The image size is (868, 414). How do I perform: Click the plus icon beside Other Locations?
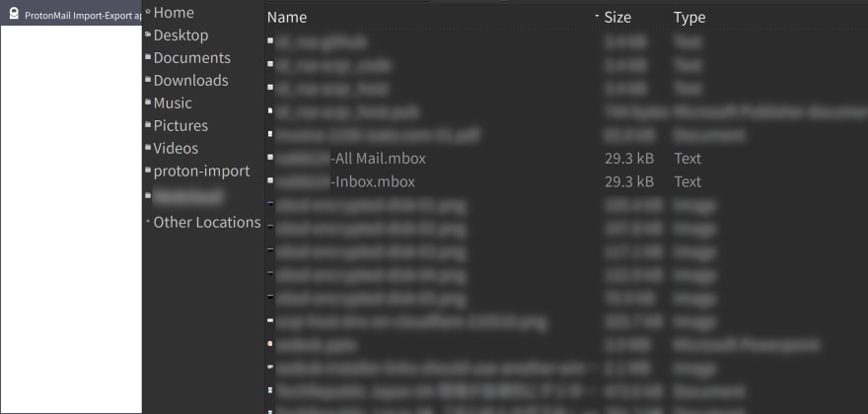[148, 222]
